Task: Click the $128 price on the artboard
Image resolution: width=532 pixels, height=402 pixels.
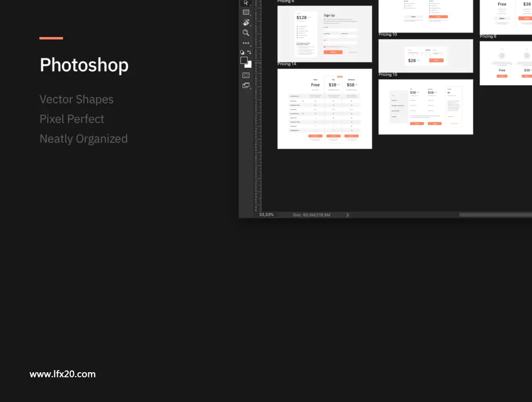Action: 302,18
